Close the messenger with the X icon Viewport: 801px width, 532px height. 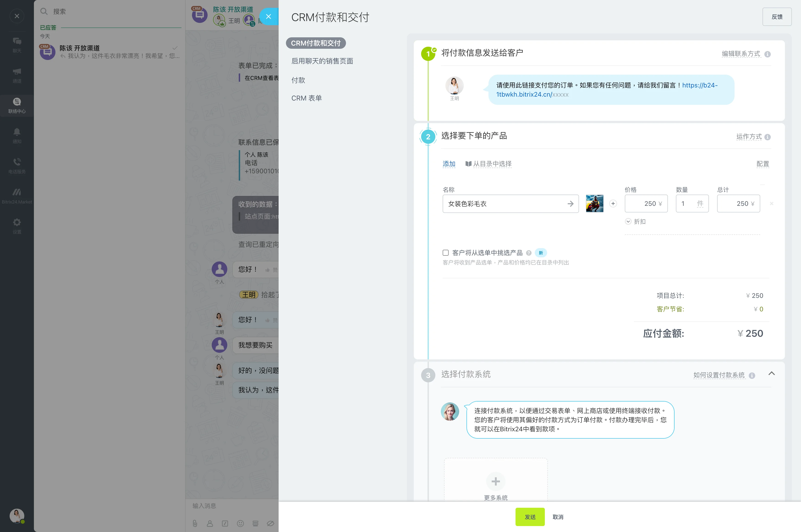click(17, 16)
